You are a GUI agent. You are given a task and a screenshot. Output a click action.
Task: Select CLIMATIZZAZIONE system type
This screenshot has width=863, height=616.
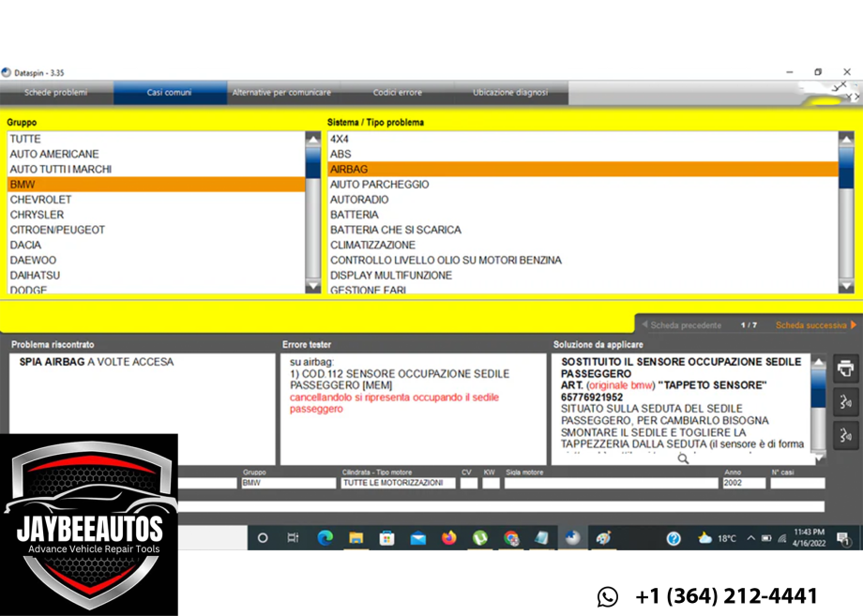pos(583,245)
